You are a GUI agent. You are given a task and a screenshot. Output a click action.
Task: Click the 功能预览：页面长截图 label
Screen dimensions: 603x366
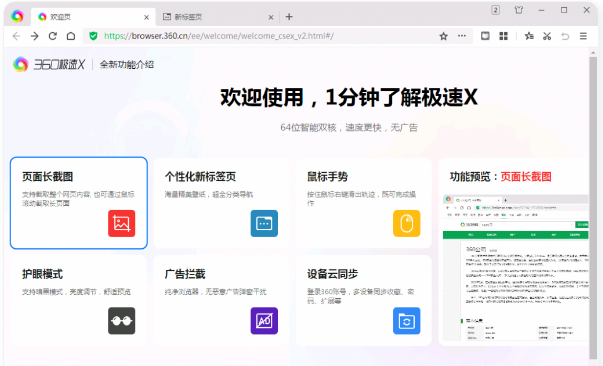(x=501, y=176)
